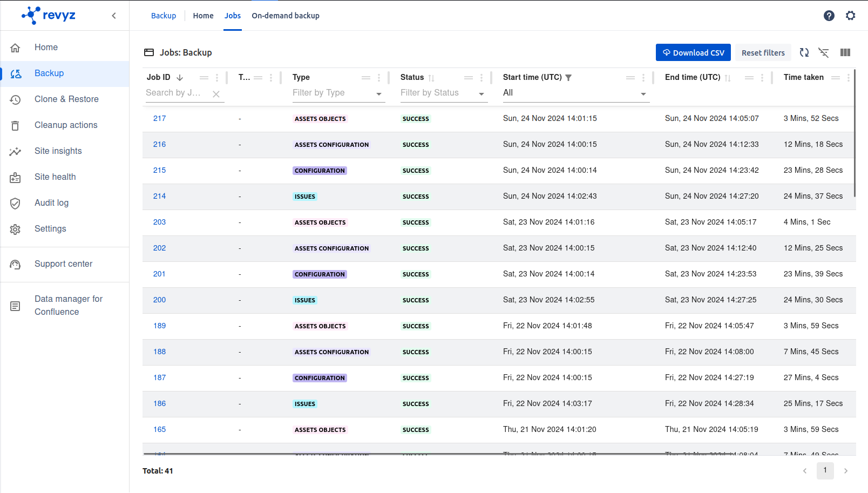Go to page 1 in pagination
The height and width of the screenshot is (493, 868).
click(x=825, y=471)
